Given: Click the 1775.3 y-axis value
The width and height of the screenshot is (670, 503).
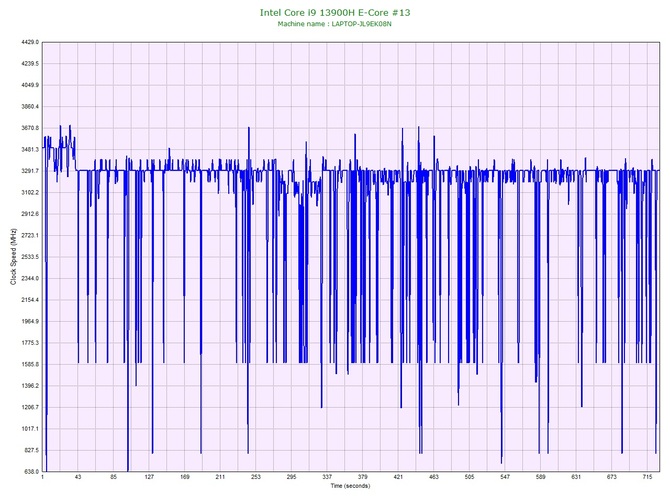Looking at the screenshot, I should click(x=30, y=343).
